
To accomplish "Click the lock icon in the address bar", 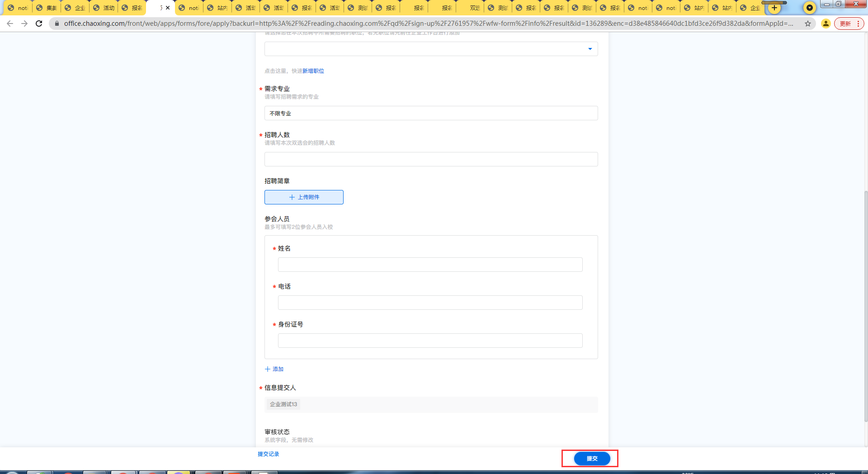I will (x=57, y=24).
